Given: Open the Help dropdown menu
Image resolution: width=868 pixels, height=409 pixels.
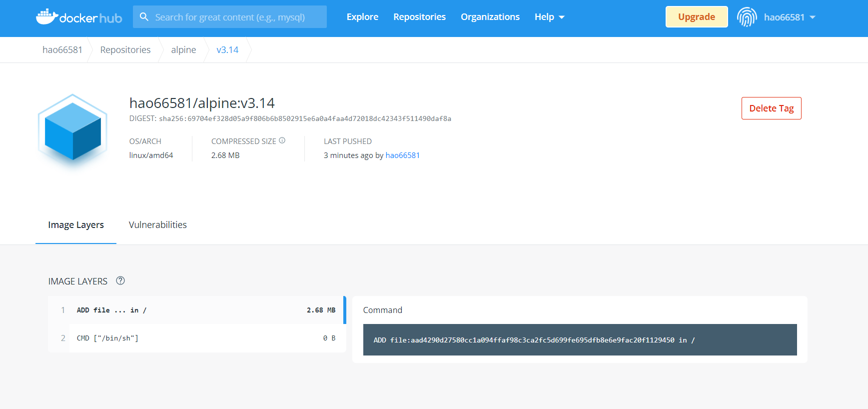Looking at the screenshot, I should 549,17.
